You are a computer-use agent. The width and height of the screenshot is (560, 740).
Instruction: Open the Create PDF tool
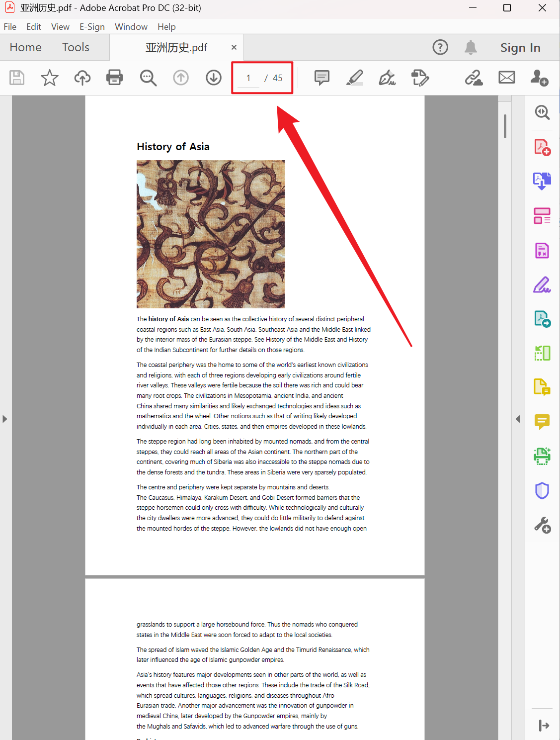(542, 147)
